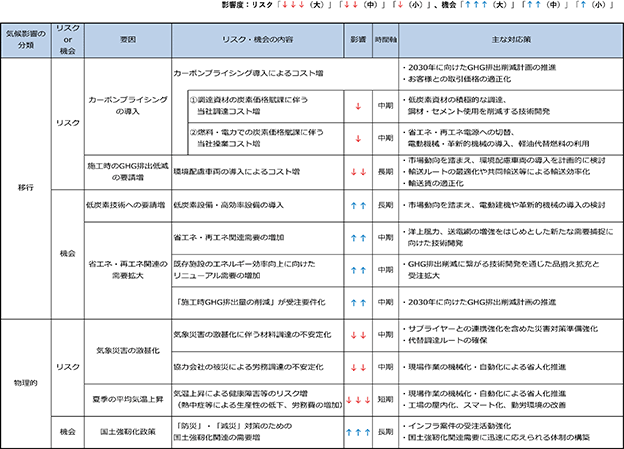
Task: Click 気温上昇による健康障害等のリスク増 cell
Action: tap(258, 399)
